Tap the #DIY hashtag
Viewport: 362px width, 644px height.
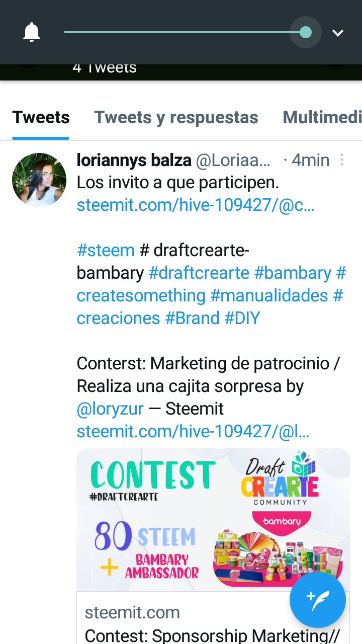242,318
